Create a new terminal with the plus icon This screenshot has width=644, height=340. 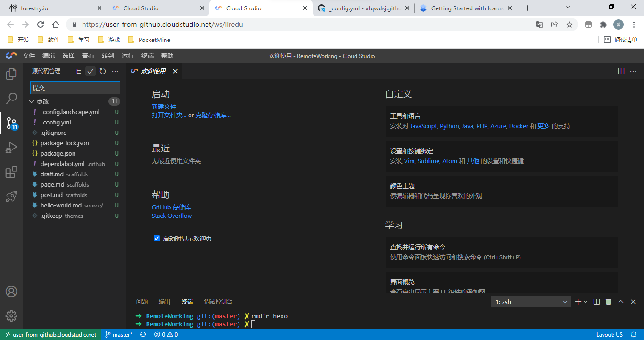578,302
